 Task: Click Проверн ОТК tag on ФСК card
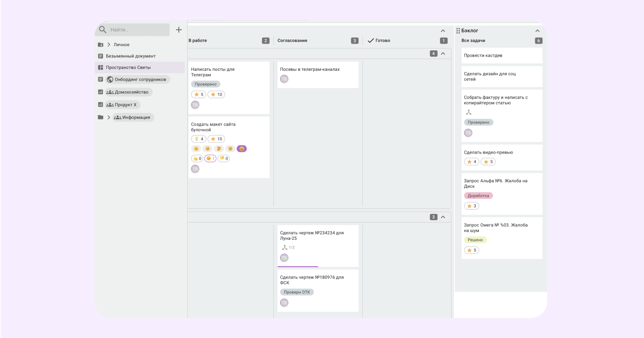click(x=297, y=292)
